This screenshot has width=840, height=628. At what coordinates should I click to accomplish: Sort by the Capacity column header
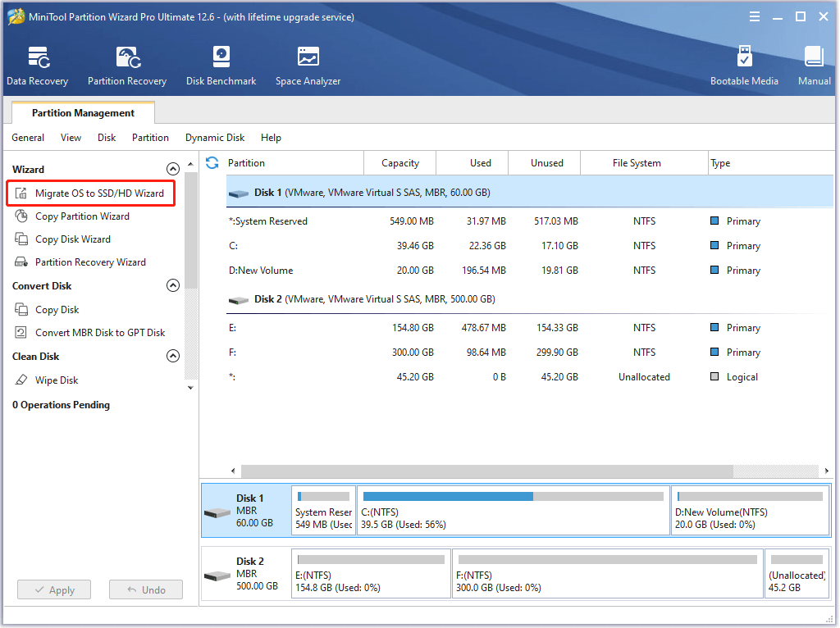coord(400,163)
